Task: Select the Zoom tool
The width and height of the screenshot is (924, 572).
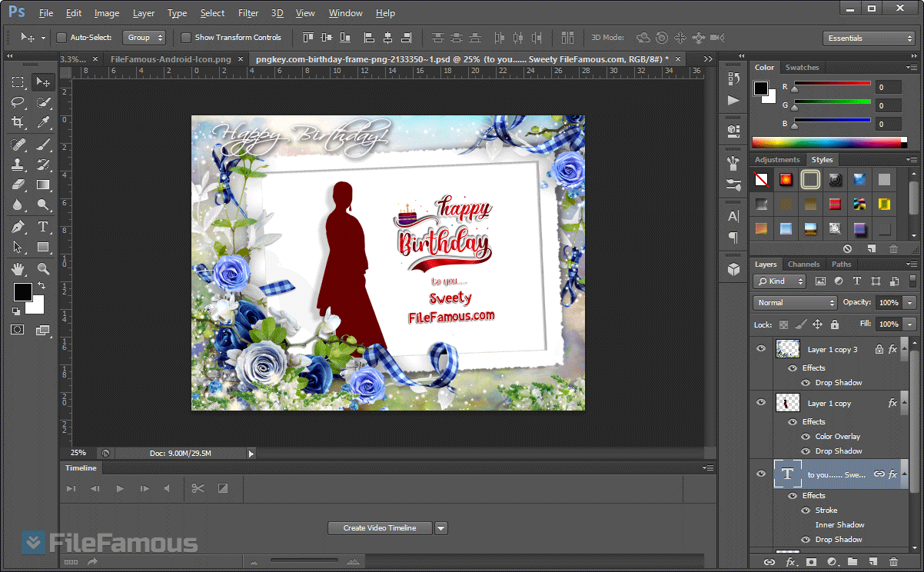Action: 43,269
